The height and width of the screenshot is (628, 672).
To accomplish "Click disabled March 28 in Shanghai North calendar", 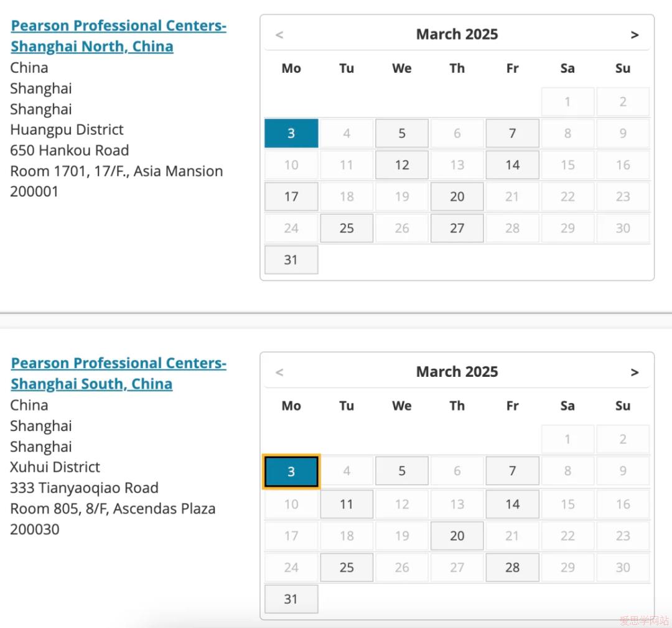I will tap(513, 228).
